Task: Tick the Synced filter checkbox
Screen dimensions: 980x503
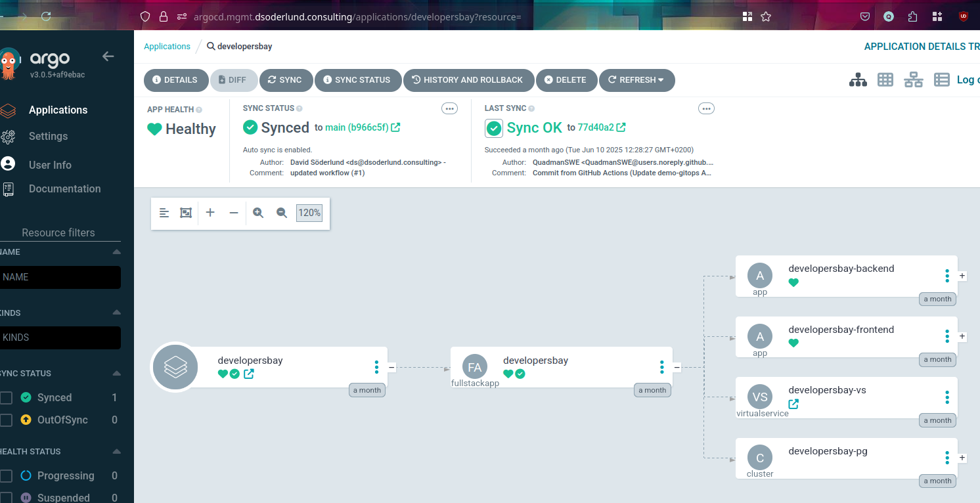Action: [x=6, y=398]
